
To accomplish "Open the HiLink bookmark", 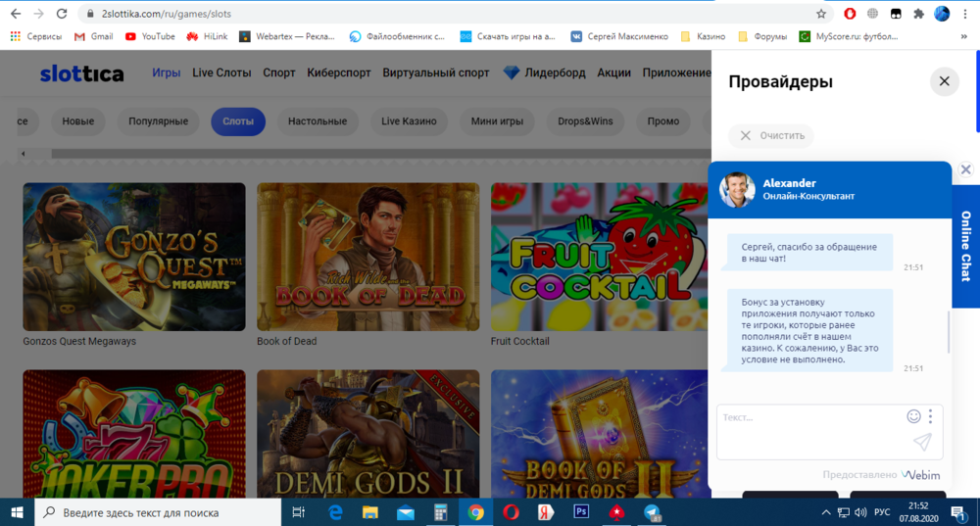I will coord(207,36).
